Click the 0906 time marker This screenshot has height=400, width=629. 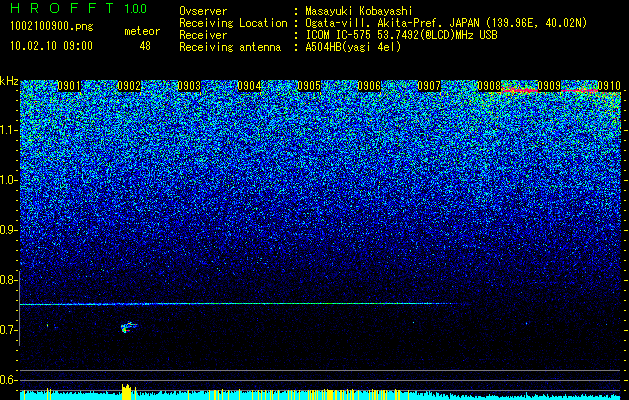point(369,86)
